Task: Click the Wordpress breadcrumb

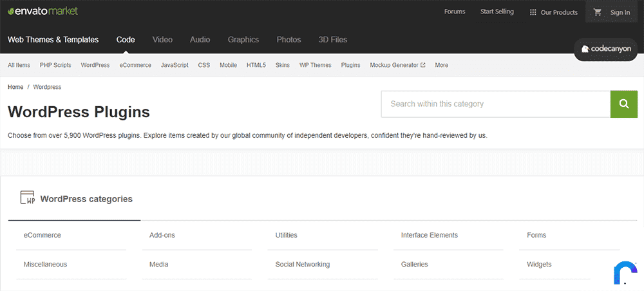Action: point(47,87)
